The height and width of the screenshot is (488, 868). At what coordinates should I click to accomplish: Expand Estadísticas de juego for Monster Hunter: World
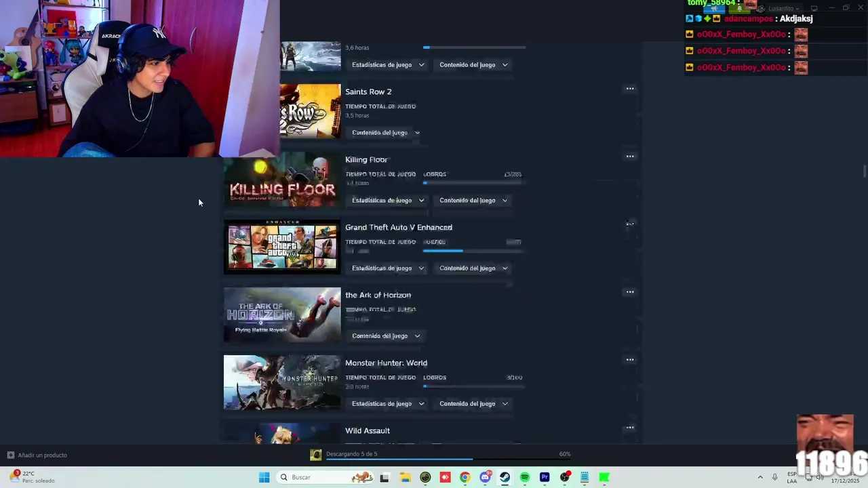388,404
